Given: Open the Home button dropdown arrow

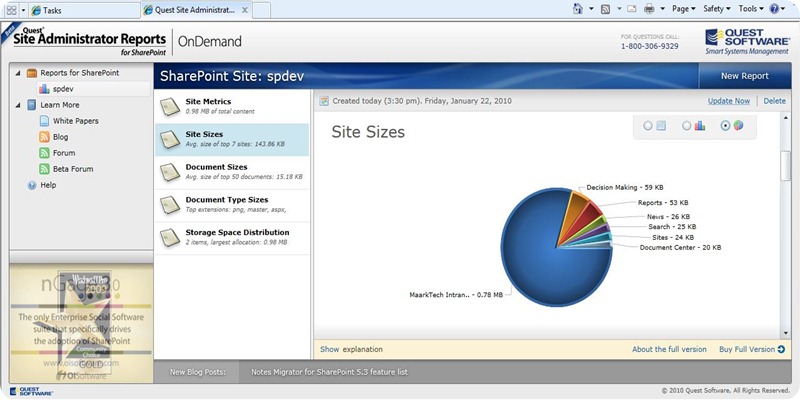Looking at the screenshot, I should (x=591, y=9).
